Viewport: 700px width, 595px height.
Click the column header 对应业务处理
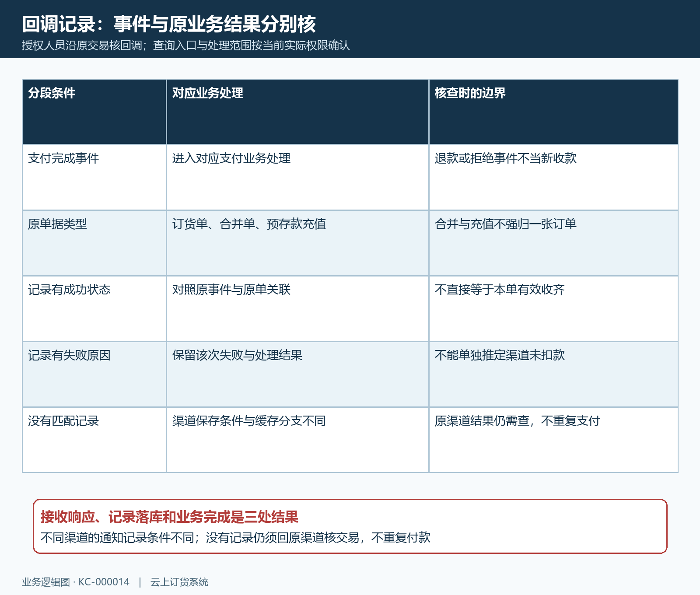pyautogui.click(x=297, y=112)
